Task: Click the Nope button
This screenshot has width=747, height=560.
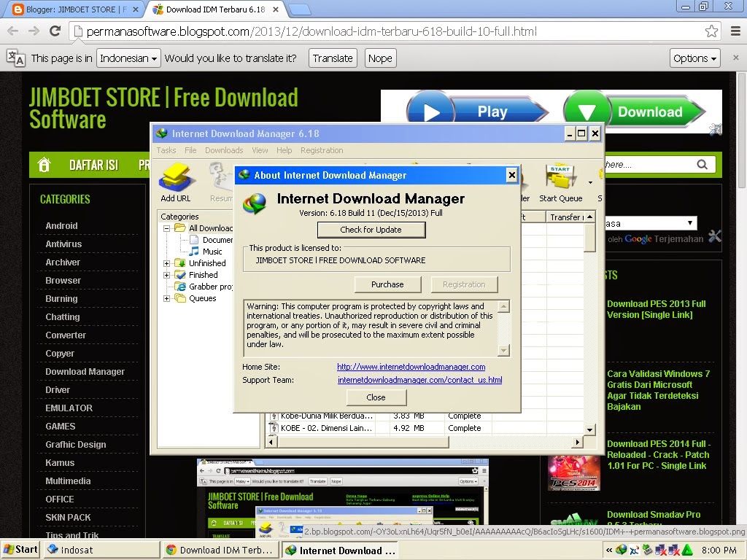Action: pyautogui.click(x=380, y=58)
